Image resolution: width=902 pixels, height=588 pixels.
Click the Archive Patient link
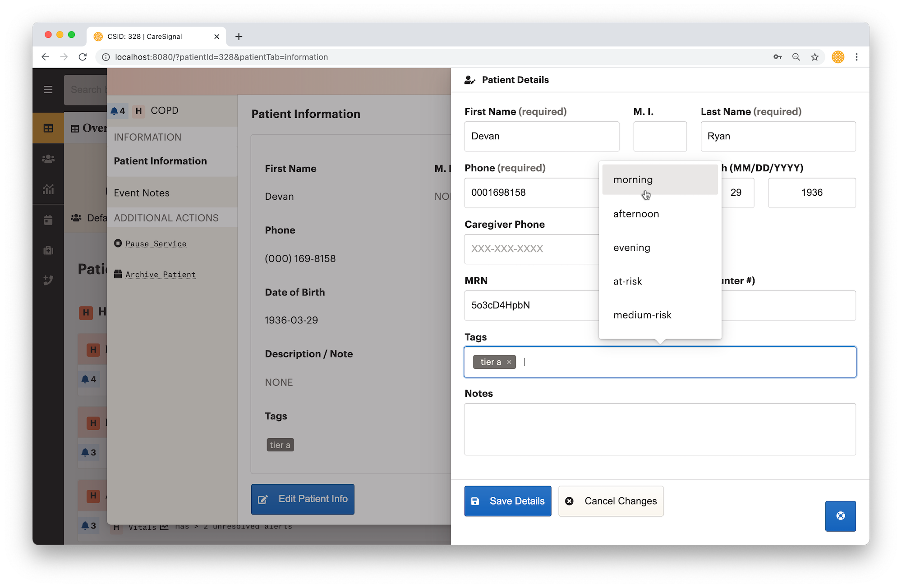click(x=161, y=274)
